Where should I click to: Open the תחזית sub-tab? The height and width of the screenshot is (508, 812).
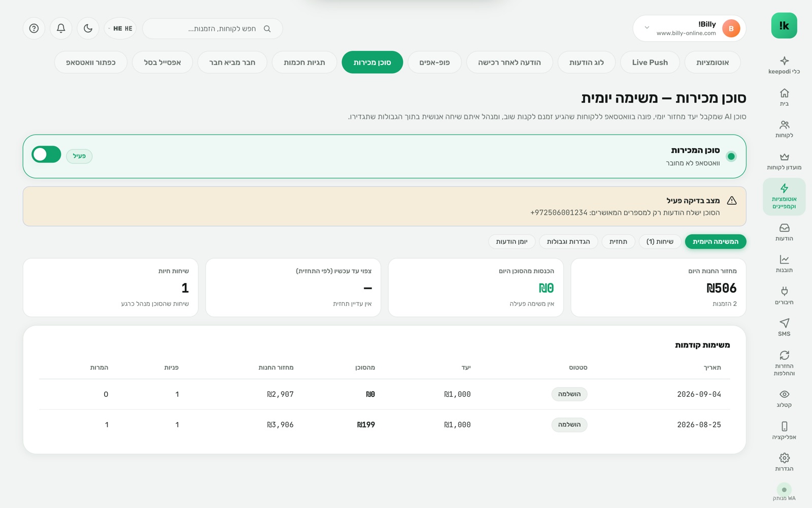pyautogui.click(x=618, y=242)
